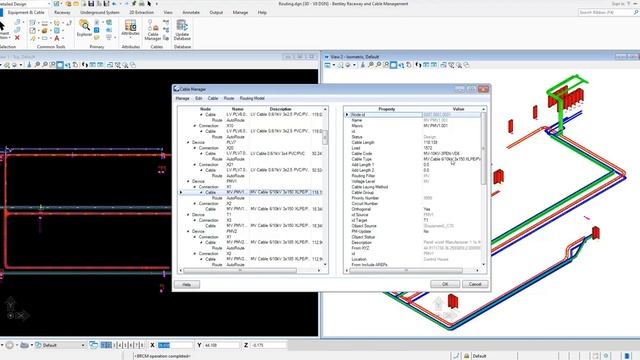Select Route AutoRoute row under Connection X20
This screenshot has width=640, height=360.
click(251, 159)
